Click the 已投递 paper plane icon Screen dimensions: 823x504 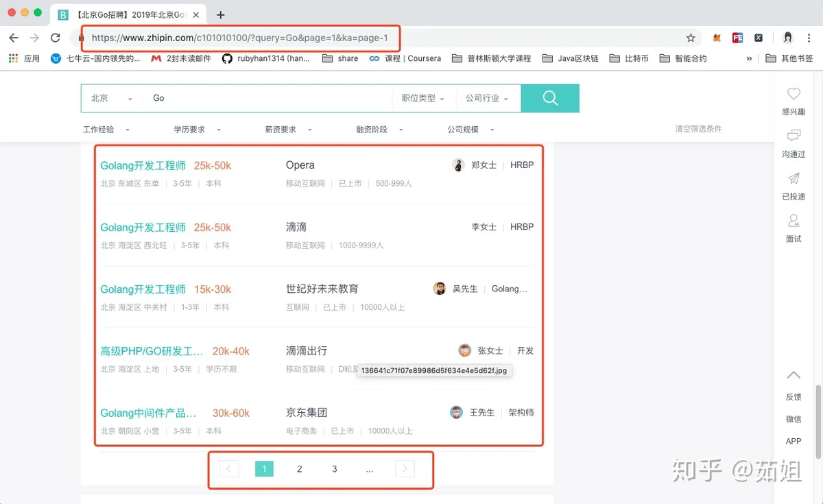coord(794,179)
